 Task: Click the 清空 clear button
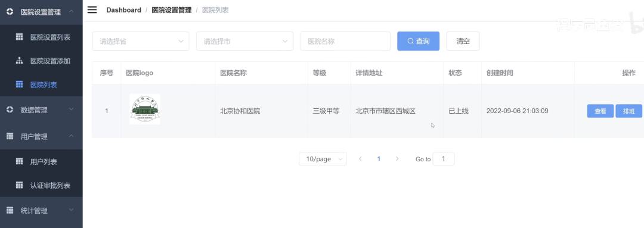click(x=463, y=41)
